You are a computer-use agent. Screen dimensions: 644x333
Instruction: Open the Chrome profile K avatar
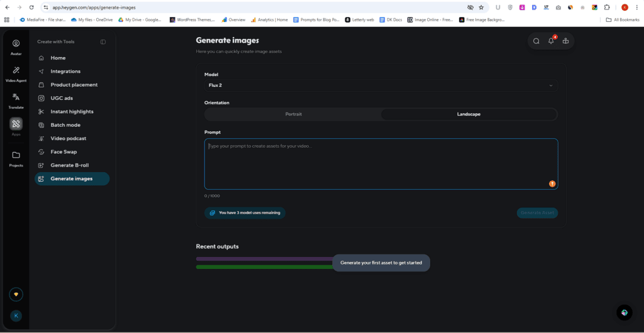tap(625, 8)
